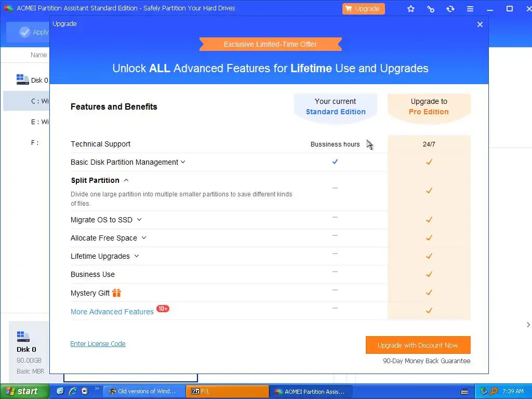Click Upgrade with Discount Now button
The width and height of the screenshot is (532, 399).
(418, 345)
